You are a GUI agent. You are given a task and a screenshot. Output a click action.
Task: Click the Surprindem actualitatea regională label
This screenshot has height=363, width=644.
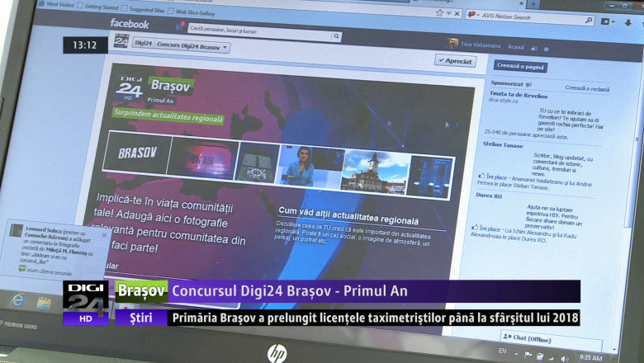click(168, 116)
